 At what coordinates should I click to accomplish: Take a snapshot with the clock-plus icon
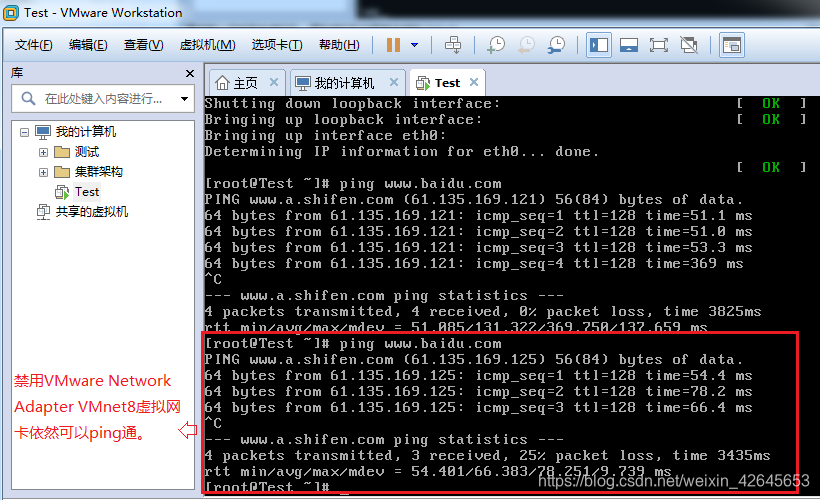(x=495, y=45)
